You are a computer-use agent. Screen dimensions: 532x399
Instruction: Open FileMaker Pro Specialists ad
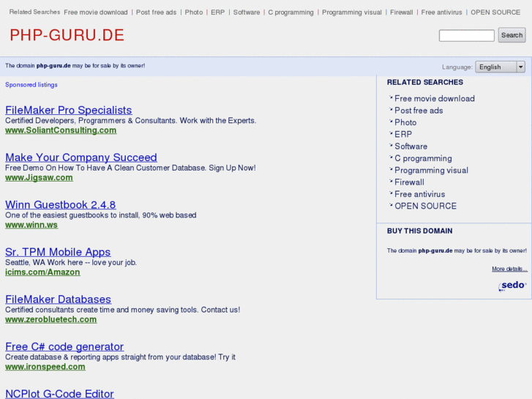pyautogui.click(x=69, y=110)
